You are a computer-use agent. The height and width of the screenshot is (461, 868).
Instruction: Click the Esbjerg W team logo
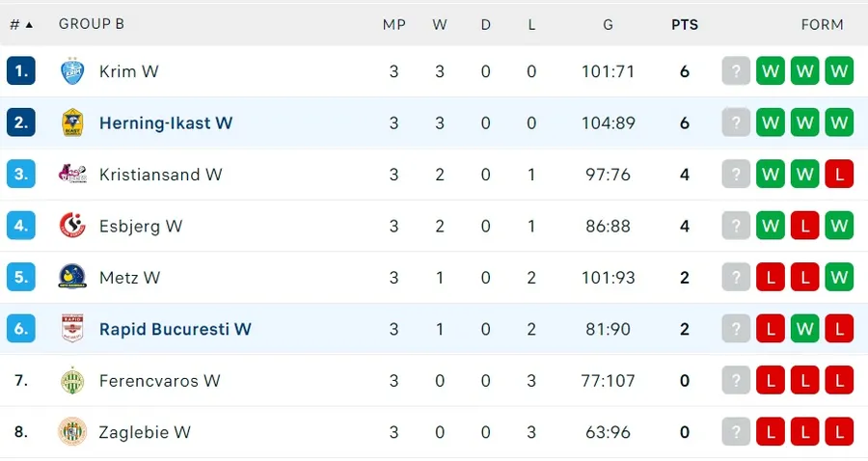(x=72, y=226)
